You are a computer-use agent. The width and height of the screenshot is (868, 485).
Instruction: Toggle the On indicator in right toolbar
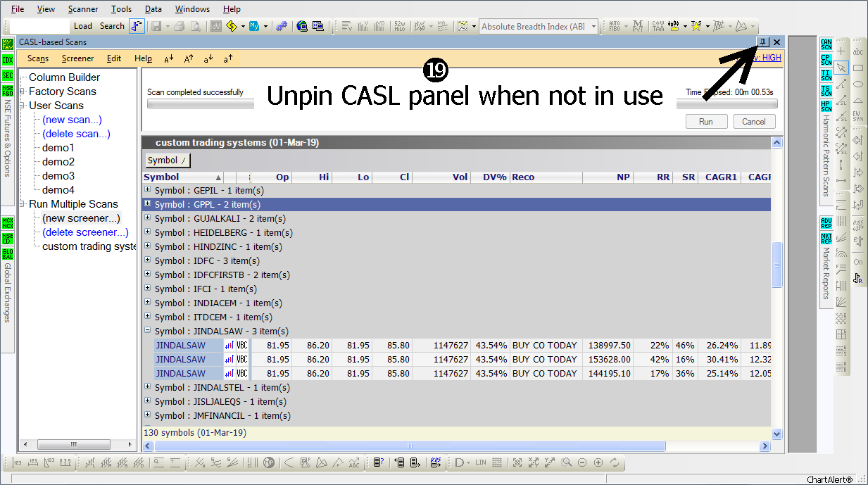(858, 262)
